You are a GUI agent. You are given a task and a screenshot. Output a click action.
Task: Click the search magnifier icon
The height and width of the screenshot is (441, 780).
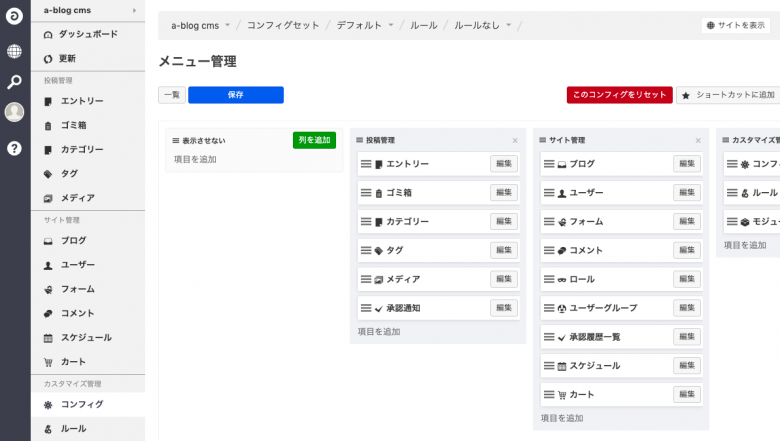pyautogui.click(x=14, y=82)
